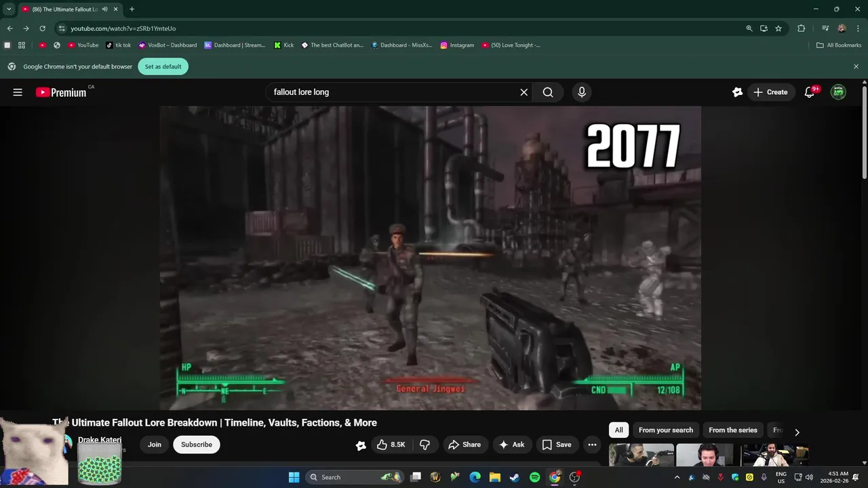Select the All filter chip

point(618,430)
